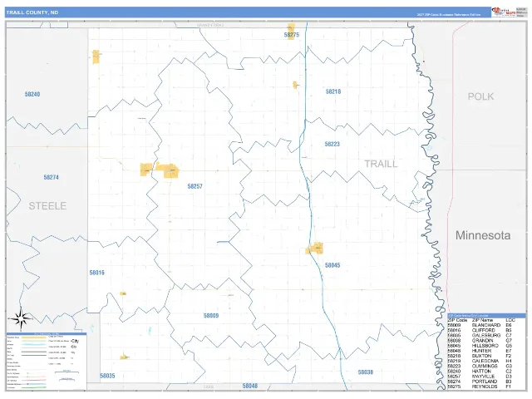Click the compass rose icon
Screen dimensions: 532x399
(21, 318)
